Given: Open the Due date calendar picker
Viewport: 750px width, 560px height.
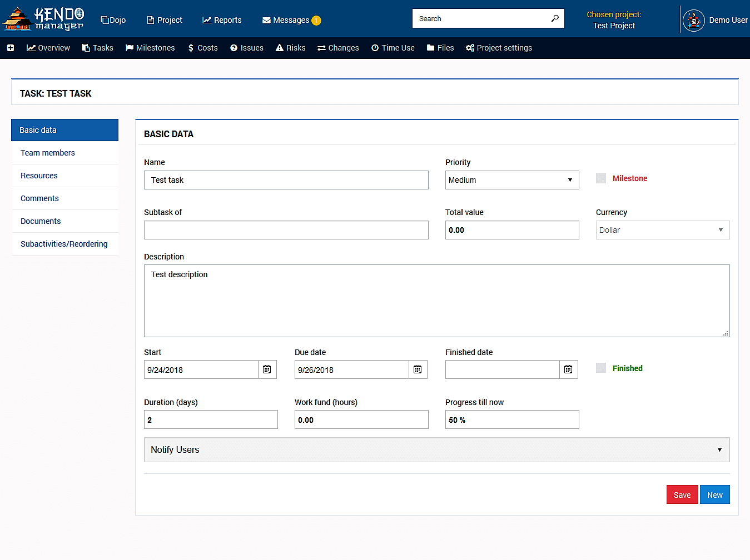Looking at the screenshot, I should (418, 369).
